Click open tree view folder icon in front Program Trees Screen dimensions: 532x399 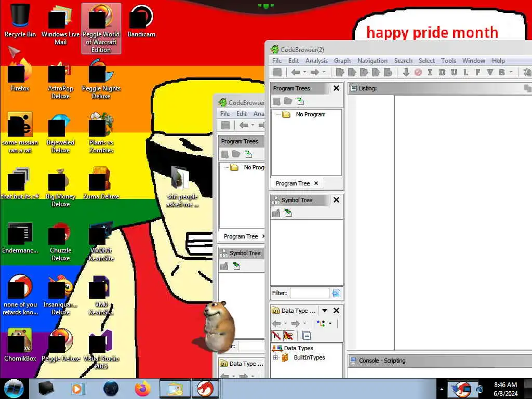click(288, 101)
